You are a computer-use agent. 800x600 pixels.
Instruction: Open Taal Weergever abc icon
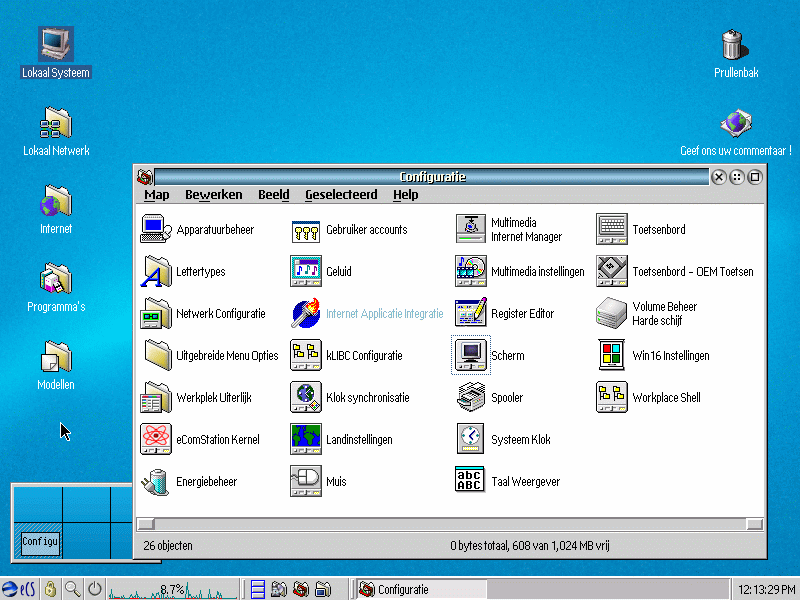pos(469,480)
